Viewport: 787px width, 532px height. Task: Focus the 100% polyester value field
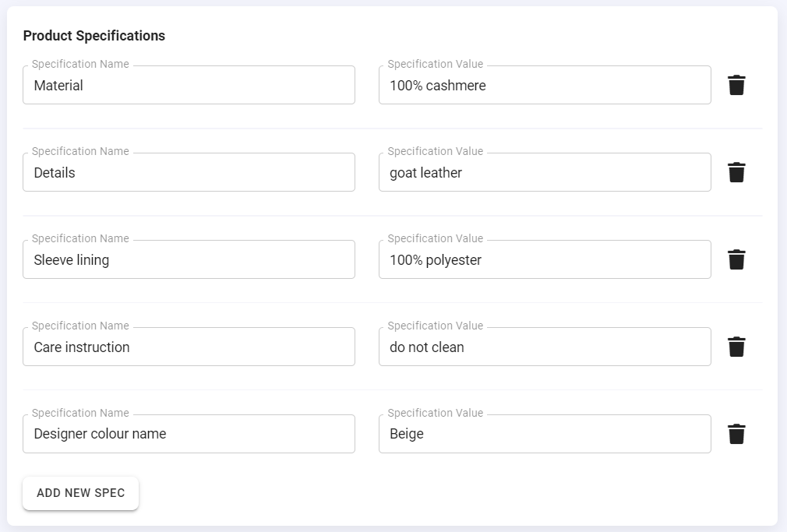pyautogui.click(x=543, y=259)
